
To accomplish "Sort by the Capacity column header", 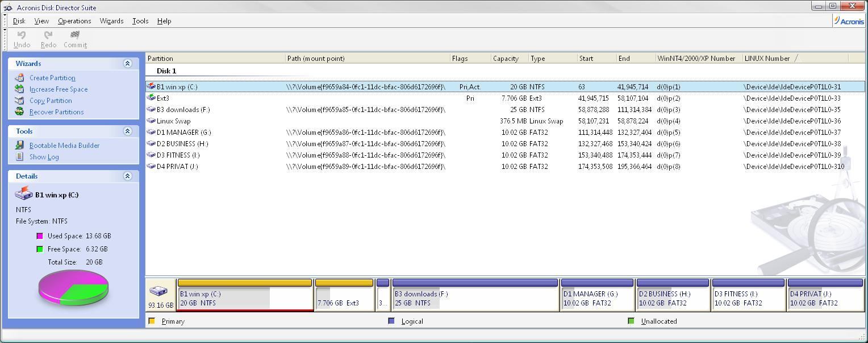I will (510, 58).
